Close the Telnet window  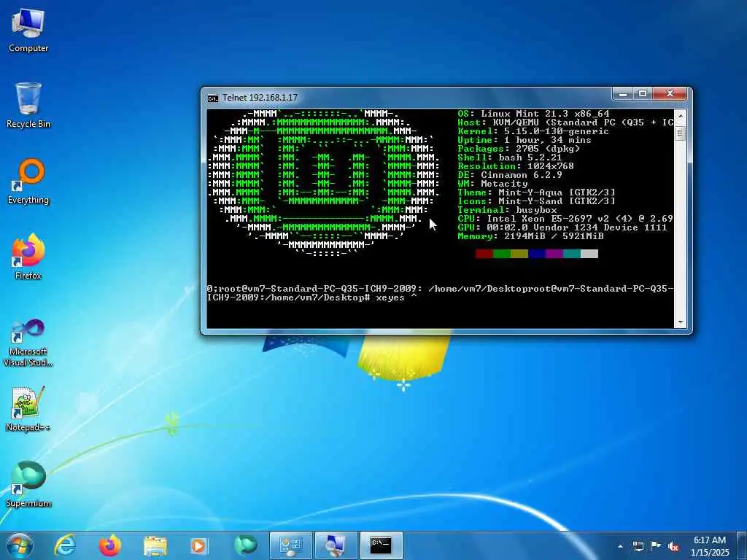click(670, 94)
